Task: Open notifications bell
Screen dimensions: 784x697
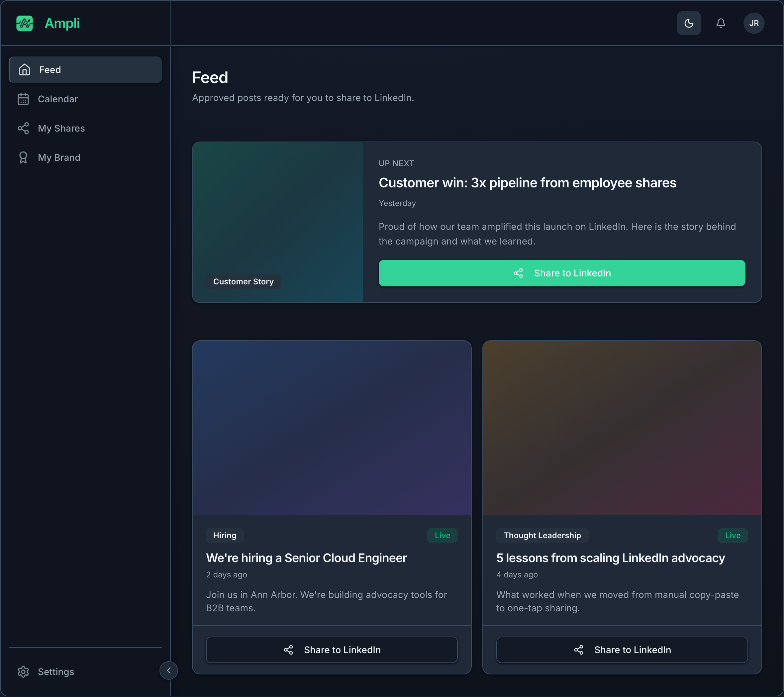Action: click(721, 23)
